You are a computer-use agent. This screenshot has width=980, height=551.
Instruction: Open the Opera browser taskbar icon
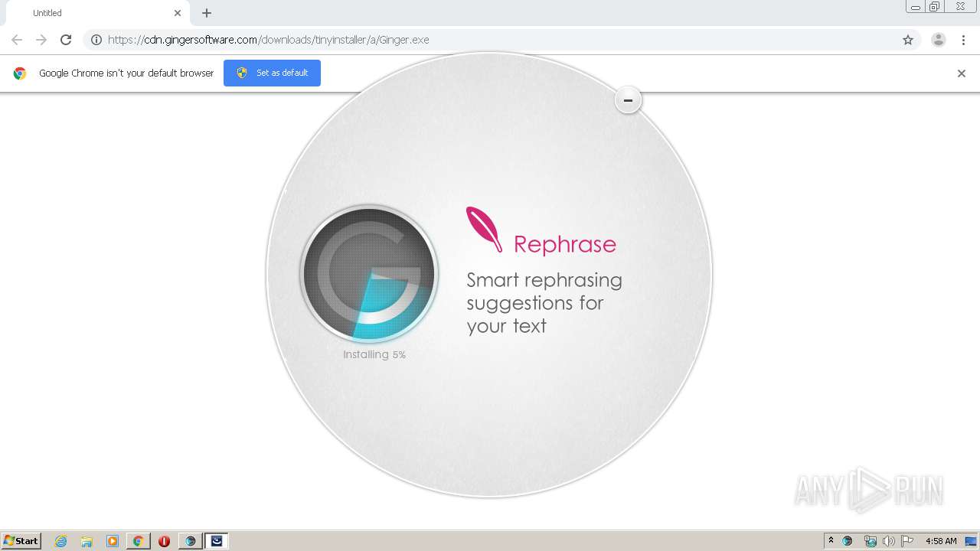pyautogui.click(x=164, y=541)
